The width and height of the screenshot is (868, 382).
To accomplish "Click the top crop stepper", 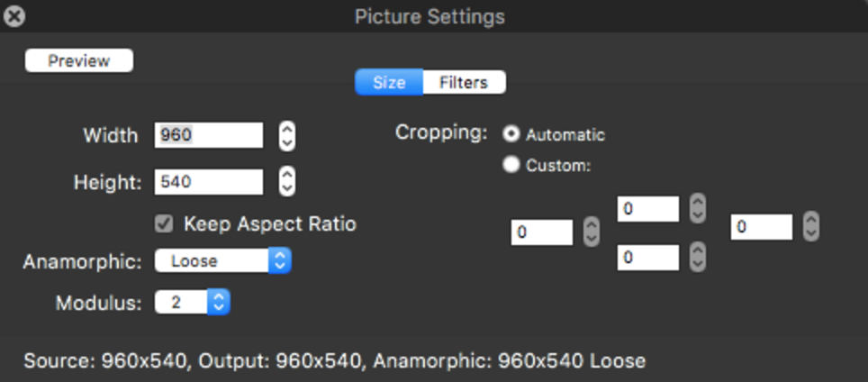I will tap(696, 209).
